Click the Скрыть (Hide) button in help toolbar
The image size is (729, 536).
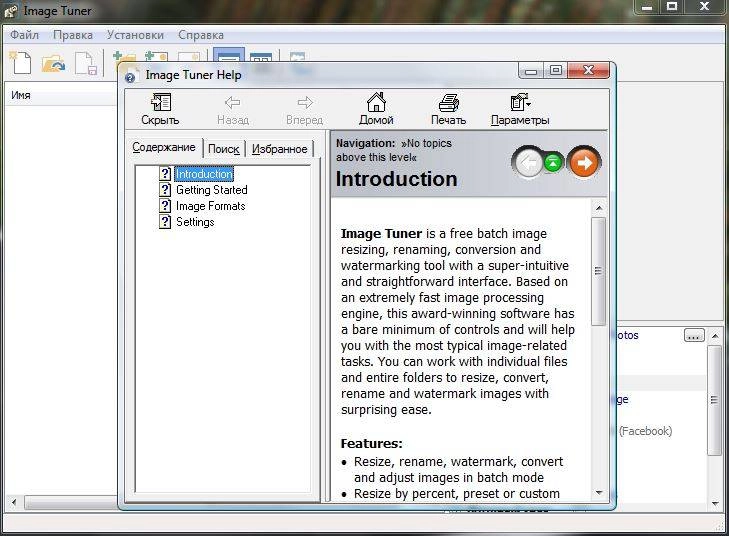point(160,109)
